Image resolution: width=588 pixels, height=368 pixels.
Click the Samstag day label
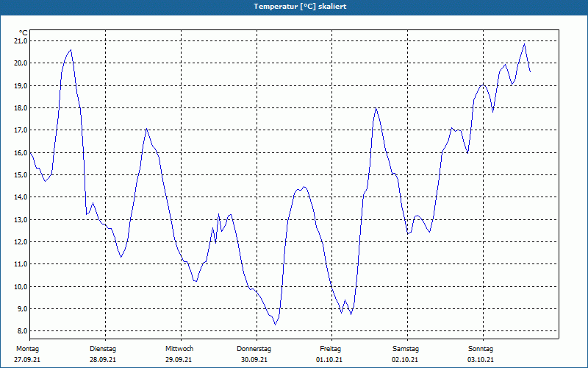tap(406, 349)
